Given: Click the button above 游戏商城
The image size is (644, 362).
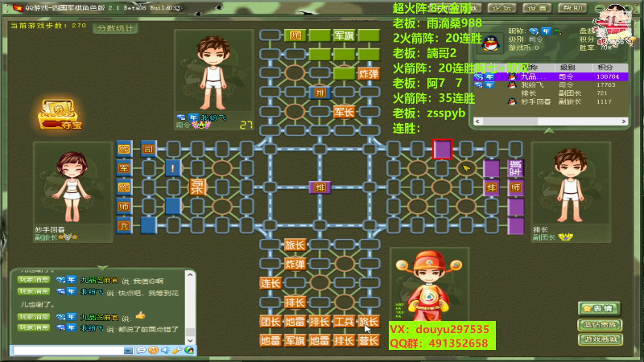Looking at the screenshot, I should tap(600, 325).
